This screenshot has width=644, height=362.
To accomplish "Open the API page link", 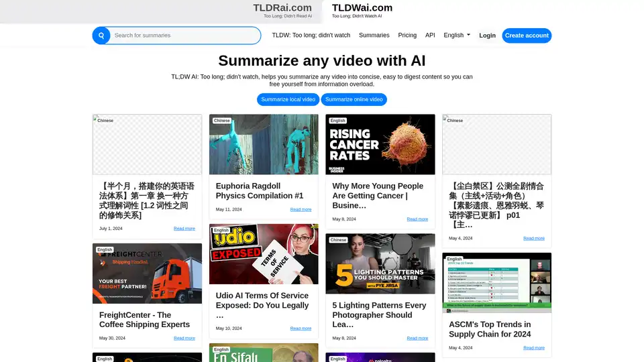I will coord(430,36).
